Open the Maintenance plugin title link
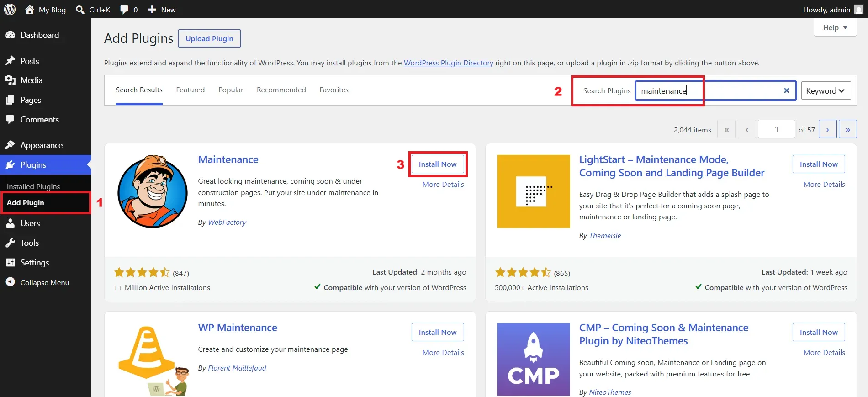 (228, 159)
